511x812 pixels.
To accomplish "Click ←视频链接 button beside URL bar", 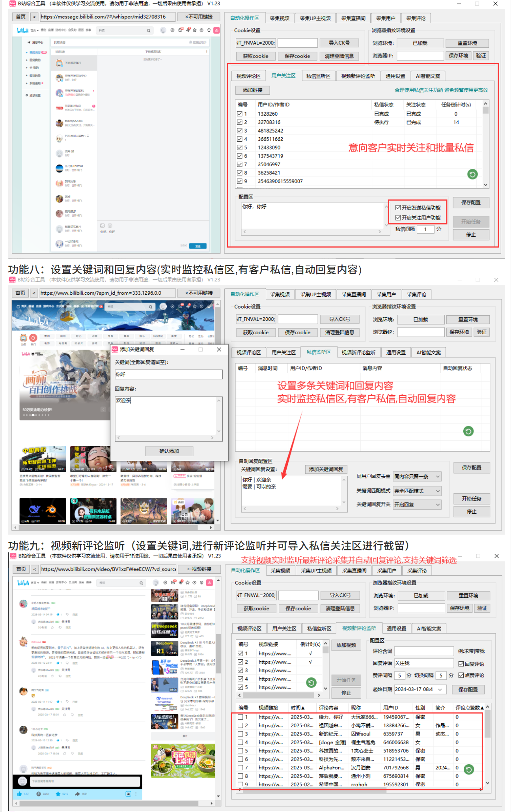I will click(199, 569).
